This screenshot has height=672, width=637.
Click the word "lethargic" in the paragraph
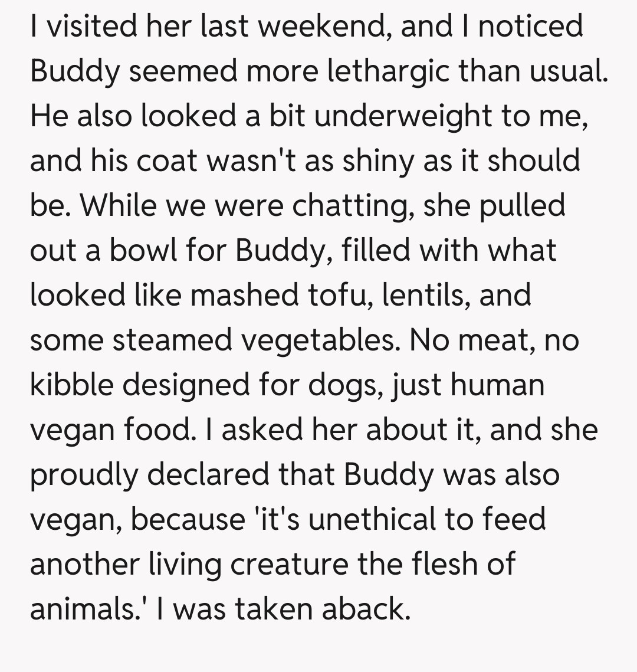[x=400, y=72]
